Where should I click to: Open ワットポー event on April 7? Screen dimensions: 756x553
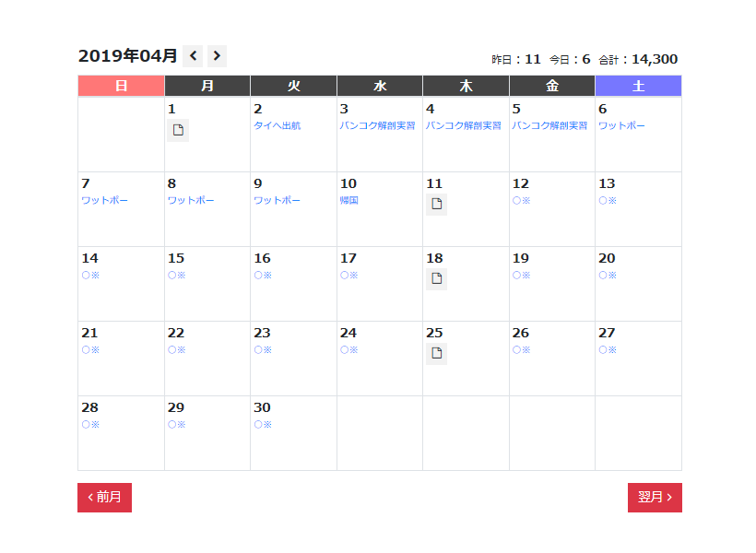click(x=104, y=201)
